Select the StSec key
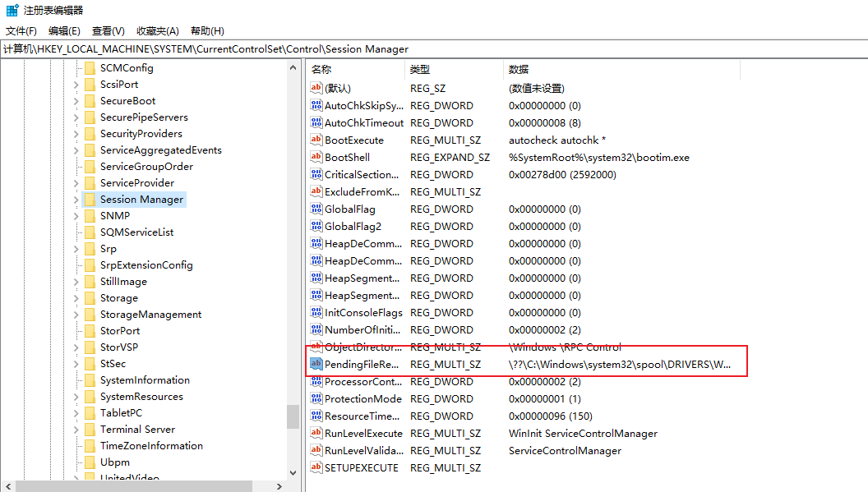Viewport: 868px width, 492px height. 113,364
